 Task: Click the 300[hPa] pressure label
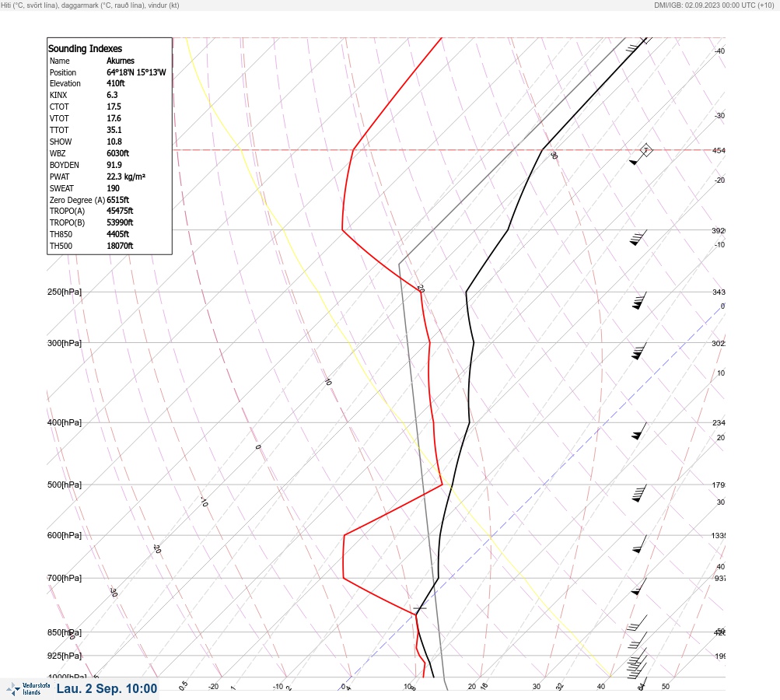65,343
